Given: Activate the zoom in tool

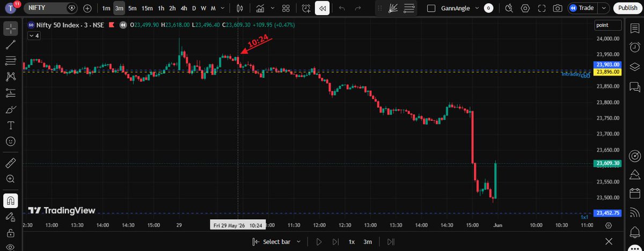Looking at the screenshot, I should [x=10, y=179].
